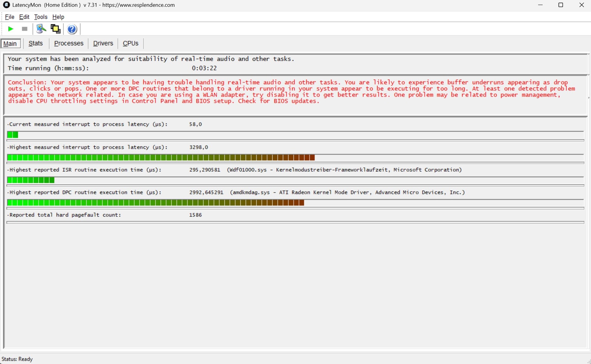Open the options (monitor with pen) icon
This screenshot has height=364, width=591.
pos(41,29)
